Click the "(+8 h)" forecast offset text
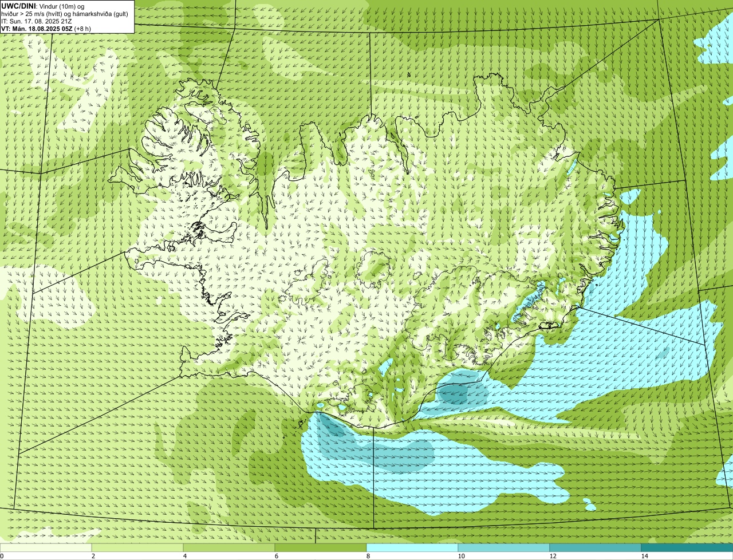Viewport: 733px width, 560px height. coord(83,28)
